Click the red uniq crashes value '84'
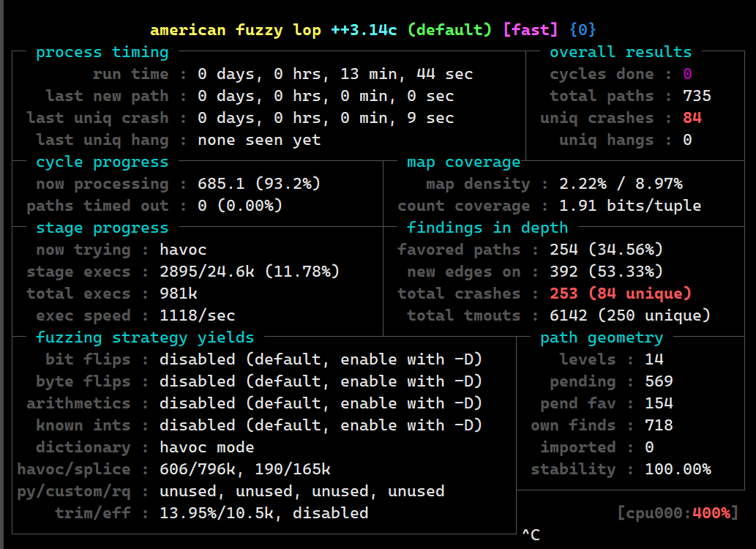The width and height of the screenshot is (756, 549). pos(692,118)
